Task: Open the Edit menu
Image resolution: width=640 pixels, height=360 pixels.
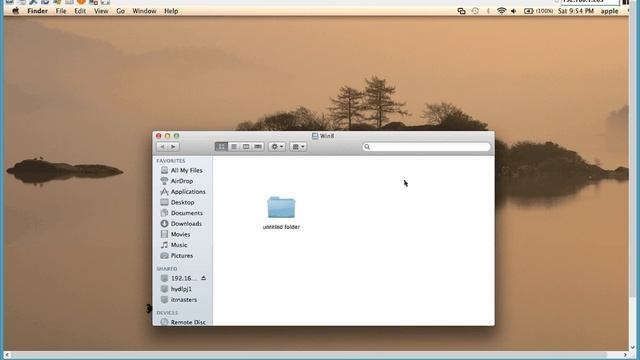Action: pos(80,11)
